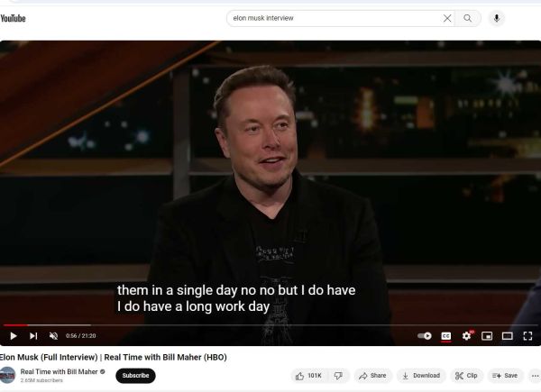This screenshot has height=392, width=541.
Task: Click inside the search field
Action: pos(335,18)
